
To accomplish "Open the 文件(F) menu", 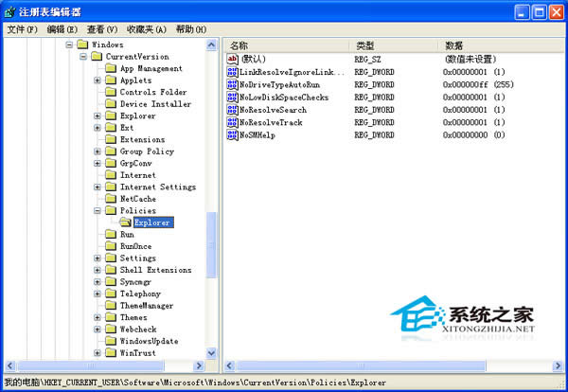I will (23, 29).
